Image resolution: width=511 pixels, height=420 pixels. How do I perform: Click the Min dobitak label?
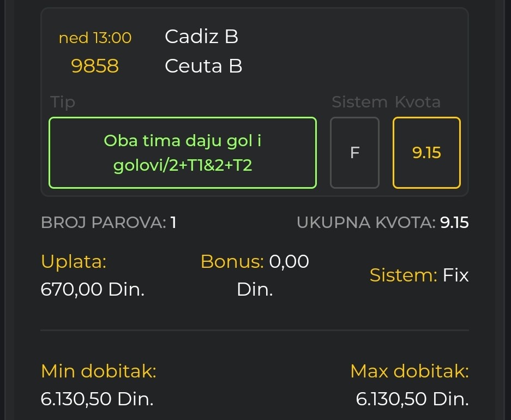pyautogui.click(x=99, y=371)
